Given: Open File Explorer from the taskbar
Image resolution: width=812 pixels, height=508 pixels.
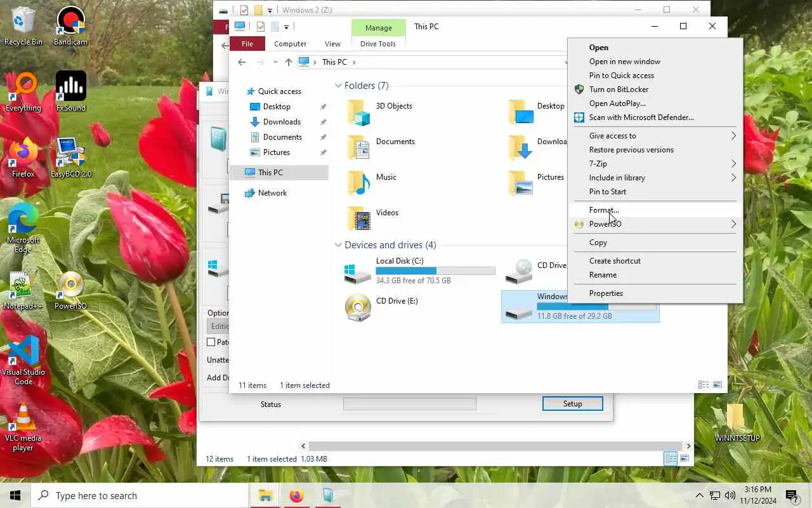Looking at the screenshot, I should click(265, 495).
